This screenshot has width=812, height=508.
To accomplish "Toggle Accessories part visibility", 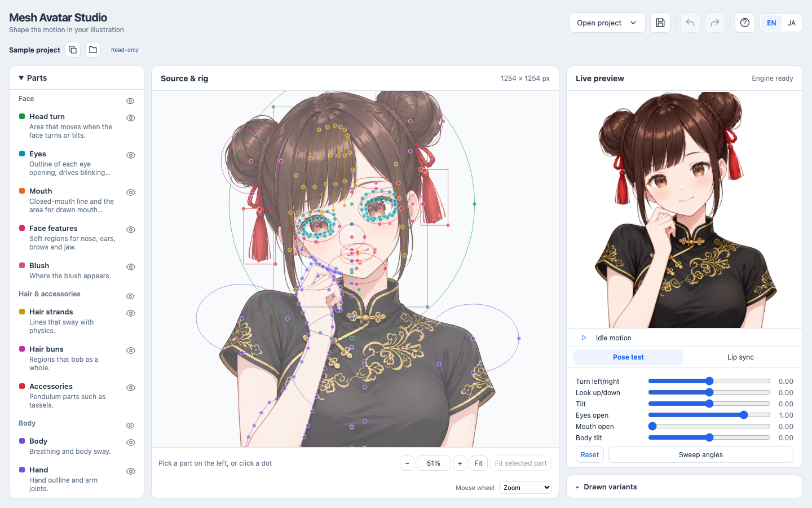I will click(x=131, y=388).
